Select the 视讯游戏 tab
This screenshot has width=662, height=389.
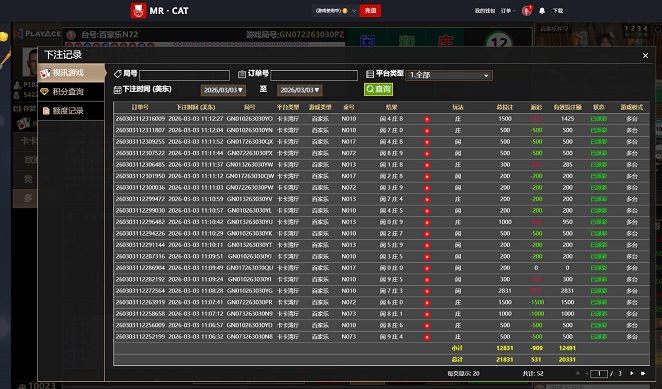pyautogui.click(x=71, y=73)
